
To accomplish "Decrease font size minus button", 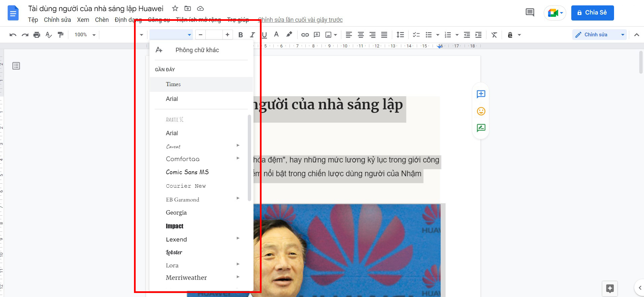I will 201,35.
